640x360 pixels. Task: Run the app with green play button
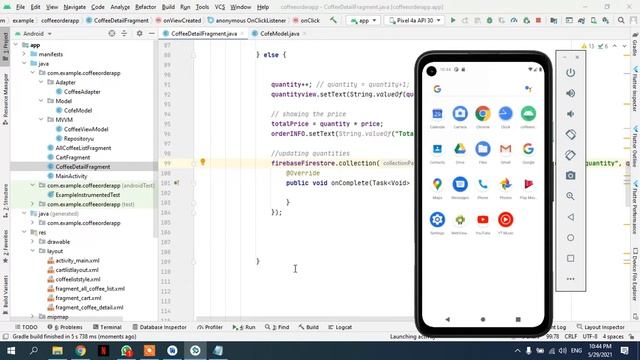point(453,20)
